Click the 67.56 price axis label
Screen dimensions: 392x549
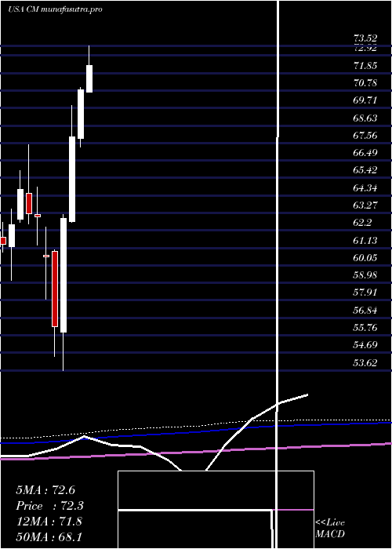click(x=365, y=136)
